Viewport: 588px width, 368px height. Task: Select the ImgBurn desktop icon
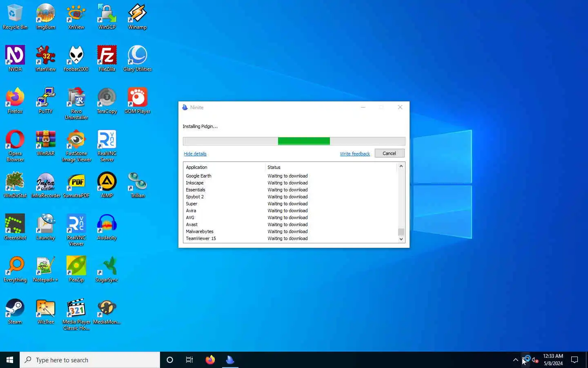[46, 17]
